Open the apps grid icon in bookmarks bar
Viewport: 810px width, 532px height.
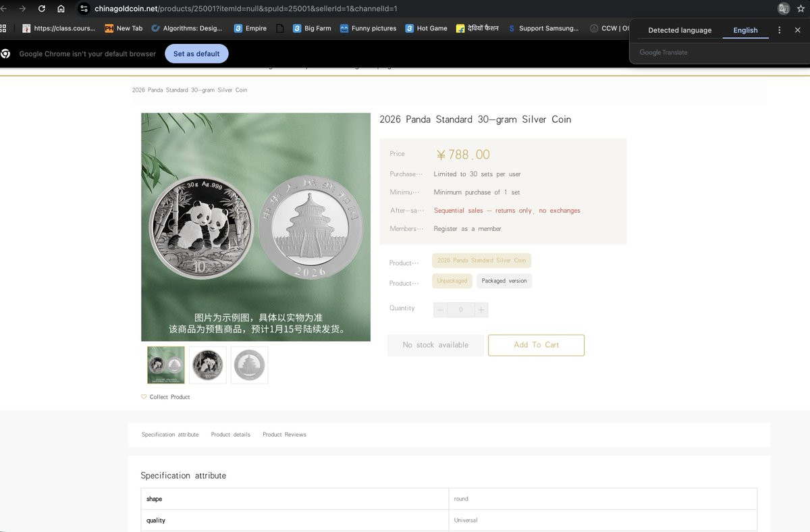click(3, 28)
